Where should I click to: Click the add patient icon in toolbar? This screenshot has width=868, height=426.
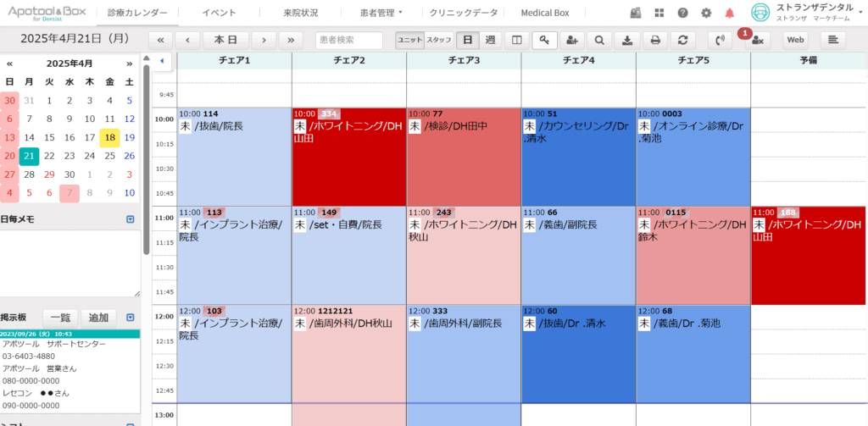[572, 40]
